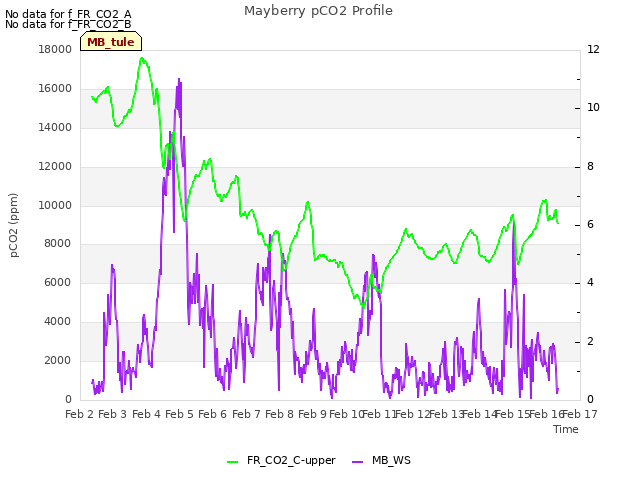Click the 'No data for f_FR_CO2_A' message
This screenshot has height=480, width=640.
pos(68,14)
